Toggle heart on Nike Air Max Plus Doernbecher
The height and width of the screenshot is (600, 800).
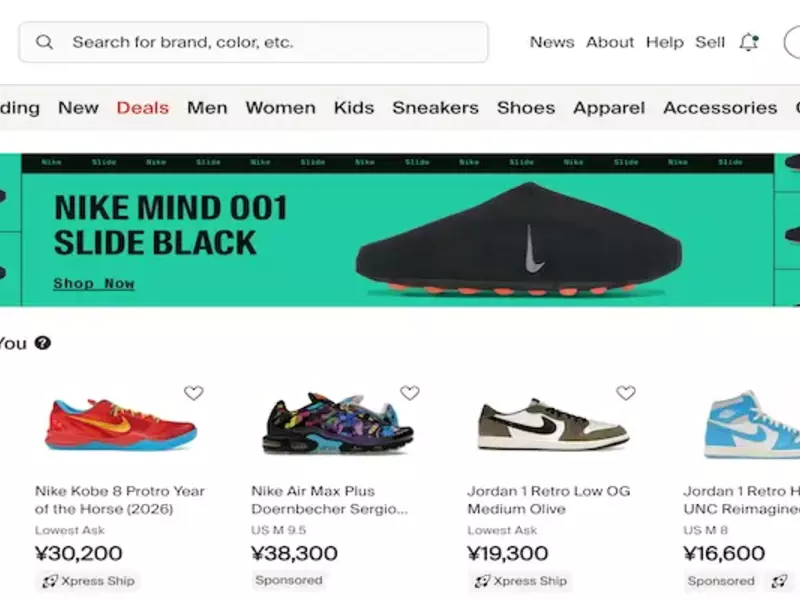pos(410,393)
